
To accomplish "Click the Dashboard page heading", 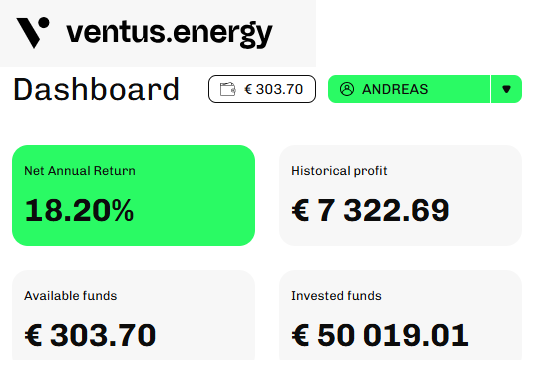I will pyautogui.click(x=97, y=89).
